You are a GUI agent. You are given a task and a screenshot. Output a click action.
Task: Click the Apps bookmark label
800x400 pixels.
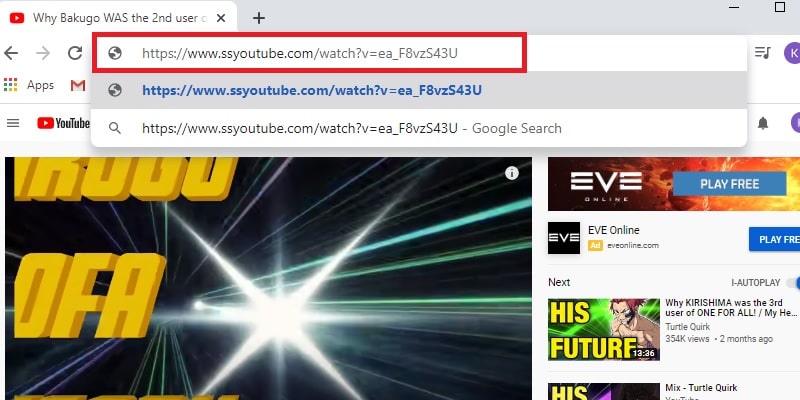(40, 85)
